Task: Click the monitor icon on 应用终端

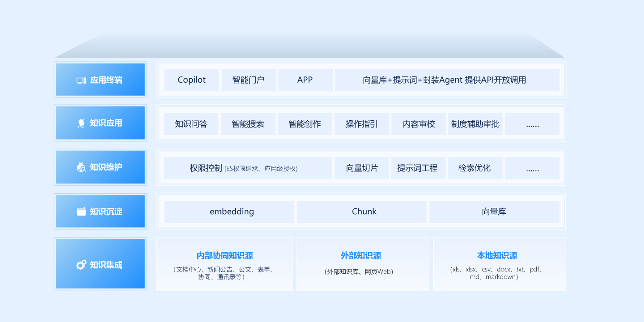Action: pyautogui.click(x=81, y=80)
